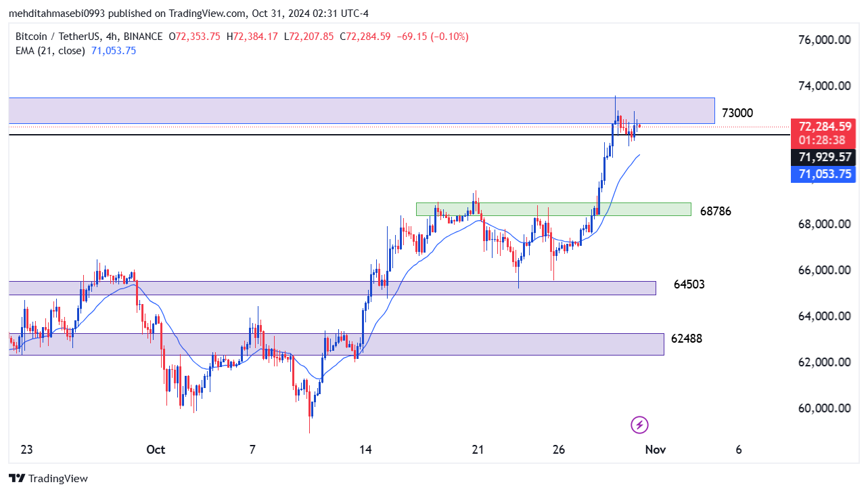Click the EMA (21, close) indicator legend

[49, 51]
